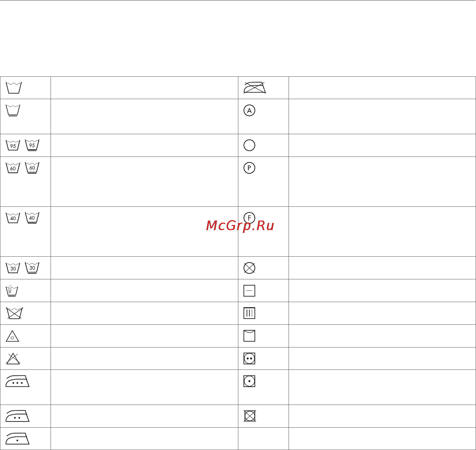Select the one-dot tumble dry symbol

pyautogui.click(x=249, y=381)
